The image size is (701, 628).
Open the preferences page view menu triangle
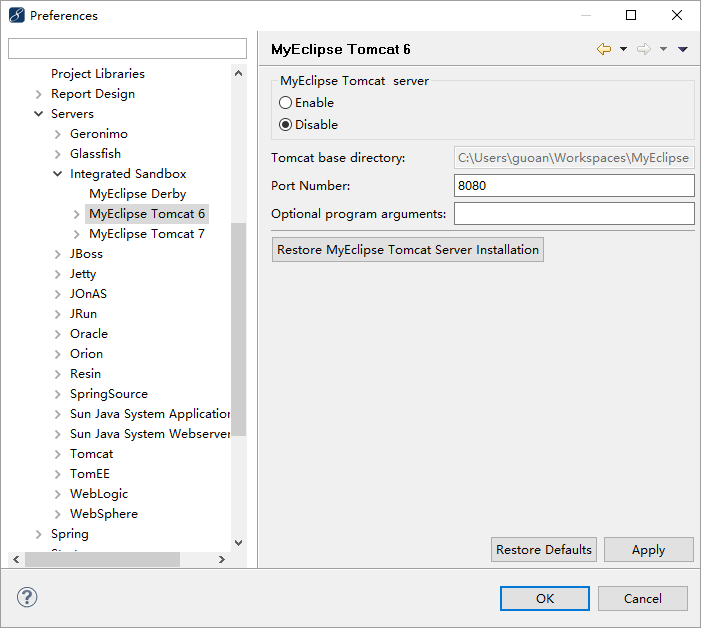683,49
